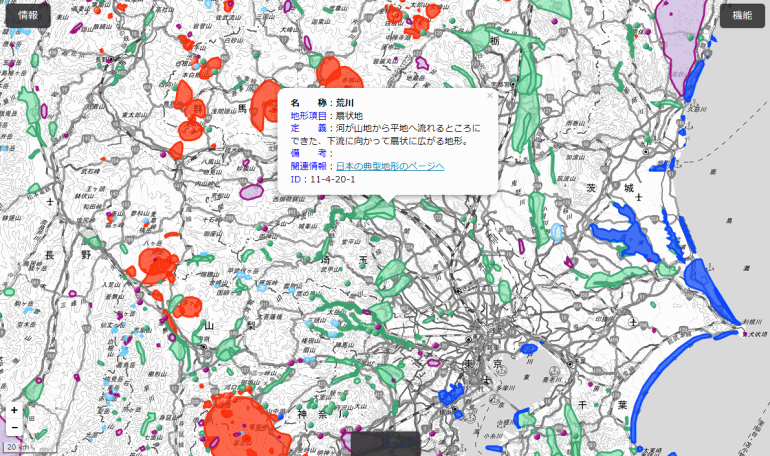Click the 20 km scale bar
The width and height of the screenshot is (770, 456).
point(29,447)
